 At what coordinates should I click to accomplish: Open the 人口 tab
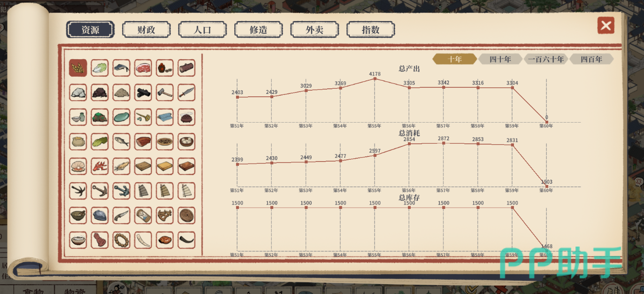(x=202, y=30)
